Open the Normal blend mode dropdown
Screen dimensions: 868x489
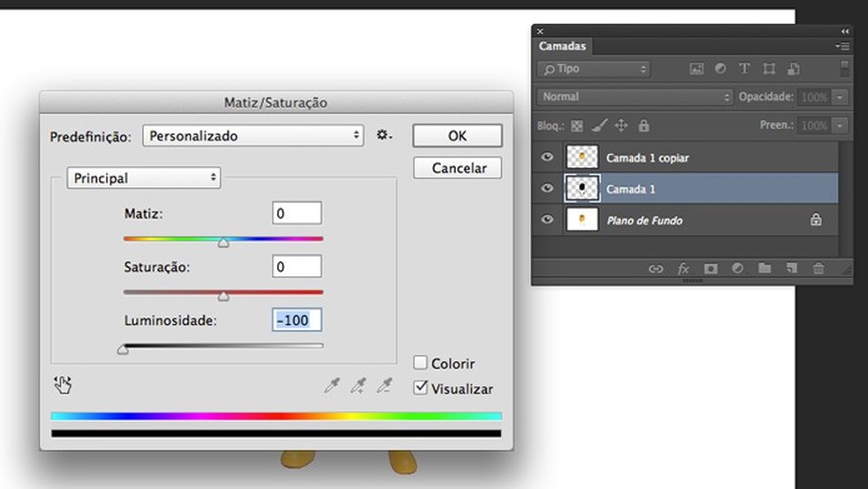pyautogui.click(x=634, y=97)
